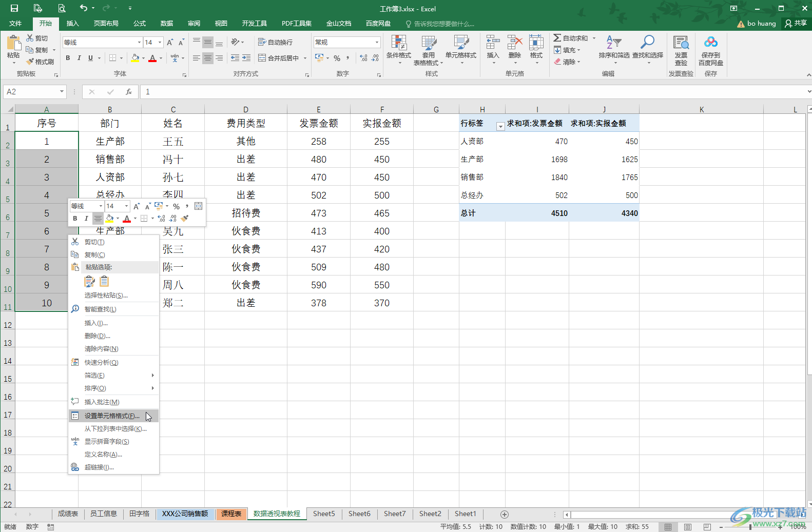The image size is (812, 532).
Task: Choose Insert Comment (插入批注) in context menu
Action: tap(113, 402)
